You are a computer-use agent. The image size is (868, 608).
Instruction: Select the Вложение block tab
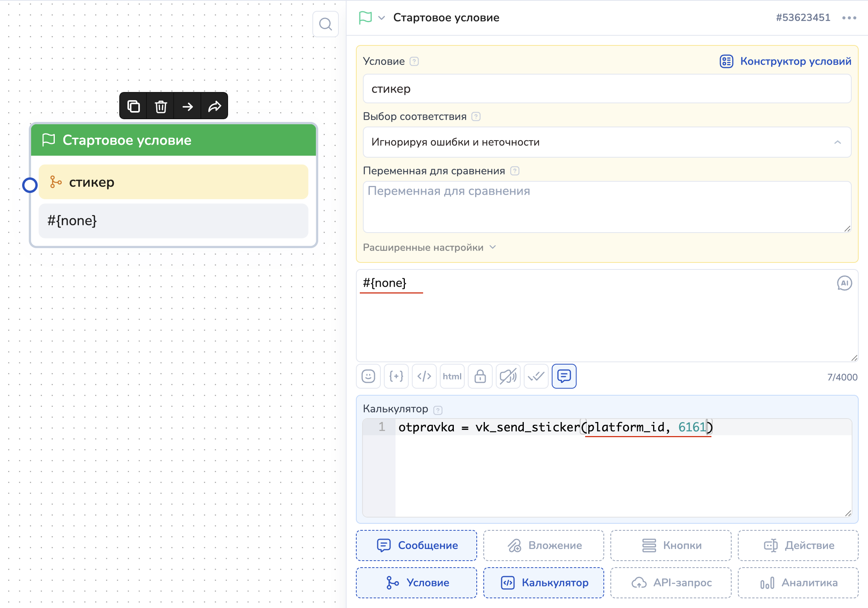point(543,545)
